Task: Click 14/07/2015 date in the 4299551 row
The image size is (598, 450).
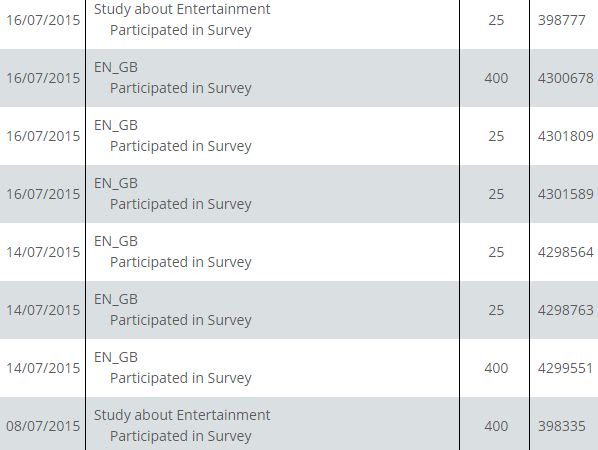Action: (x=43, y=368)
